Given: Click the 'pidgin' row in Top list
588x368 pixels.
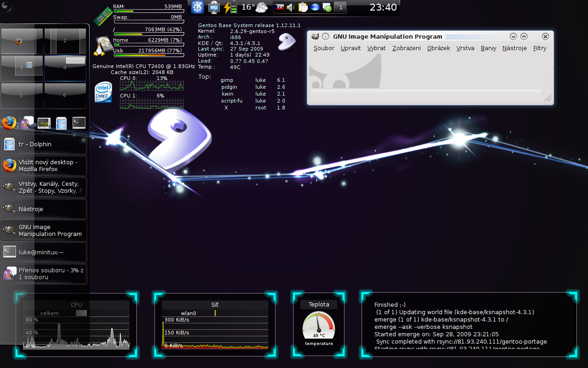Looking at the screenshot, I should tap(253, 87).
